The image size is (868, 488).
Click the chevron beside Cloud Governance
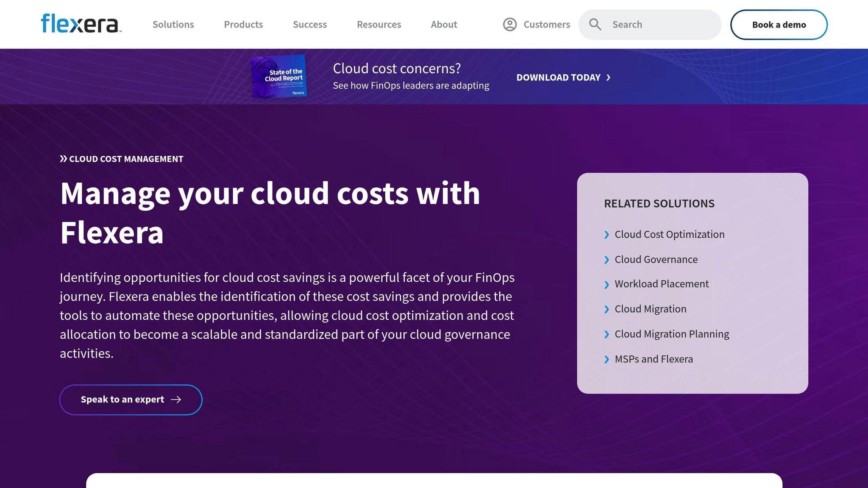click(x=606, y=260)
